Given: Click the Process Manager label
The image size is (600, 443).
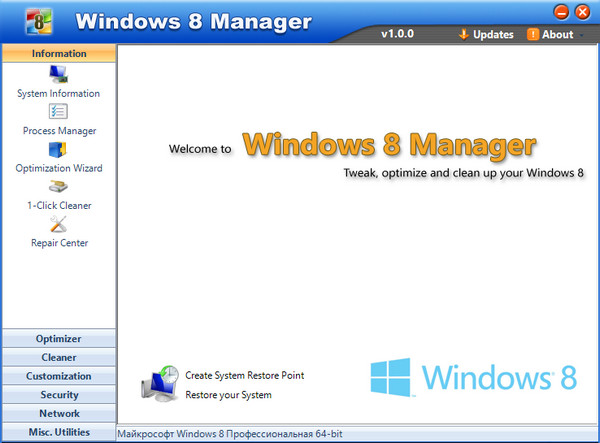Looking at the screenshot, I should tap(59, 131).
